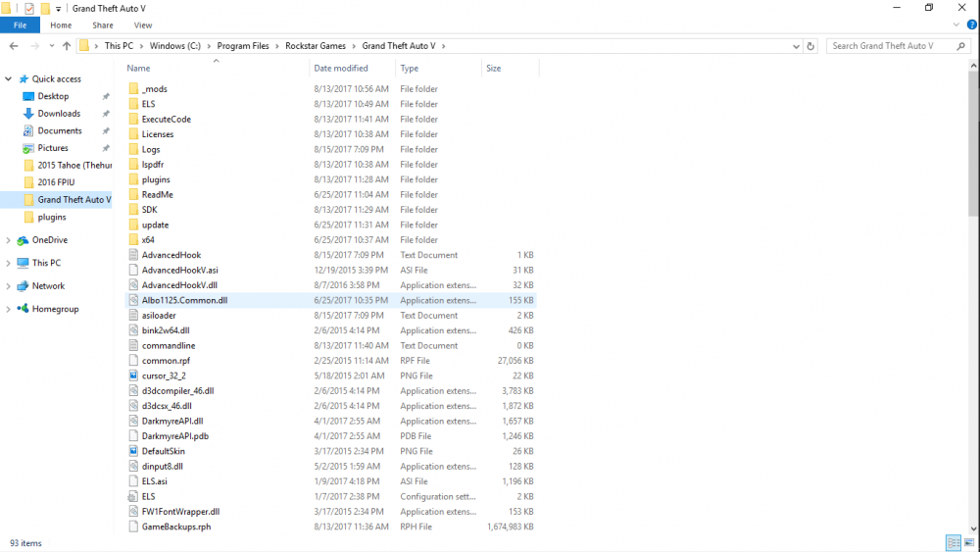Select the cursor_32_2 PNG file icon
The height and width of the screenshot is (552, 980).
(x=133, y=376)
